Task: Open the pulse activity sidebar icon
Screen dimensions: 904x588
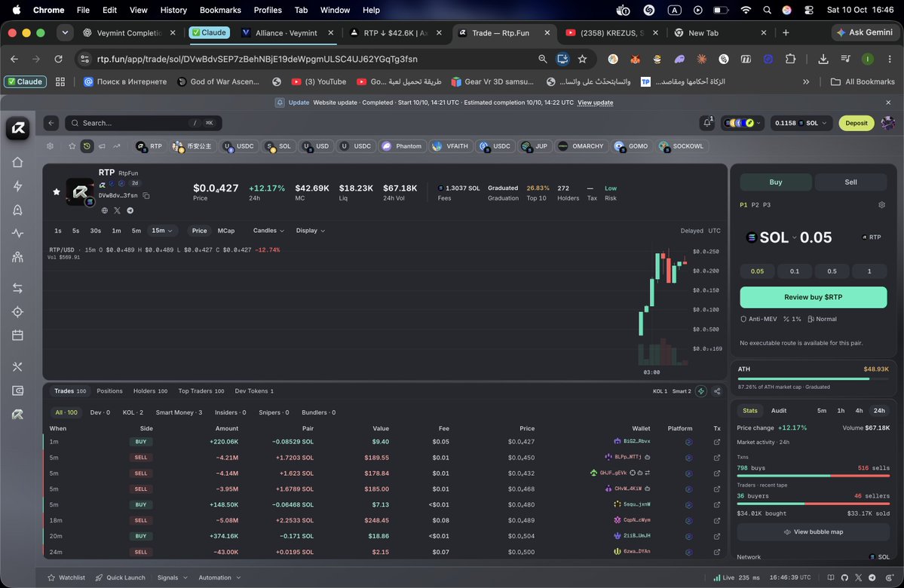Action: coord(18,234)
